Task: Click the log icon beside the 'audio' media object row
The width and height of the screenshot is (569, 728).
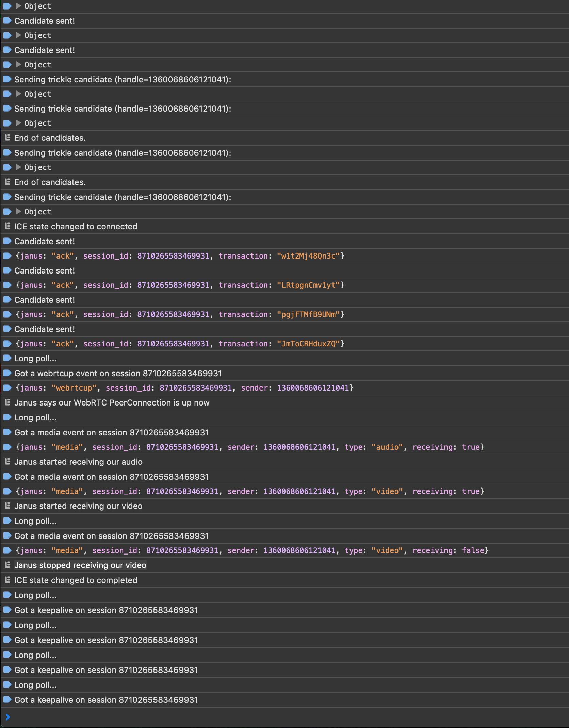Action: click(7, 447)
